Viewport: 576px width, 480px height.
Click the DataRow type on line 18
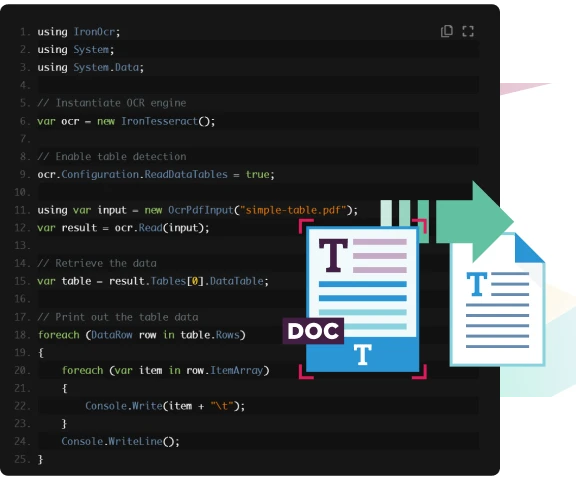click(x=112, y=335)
